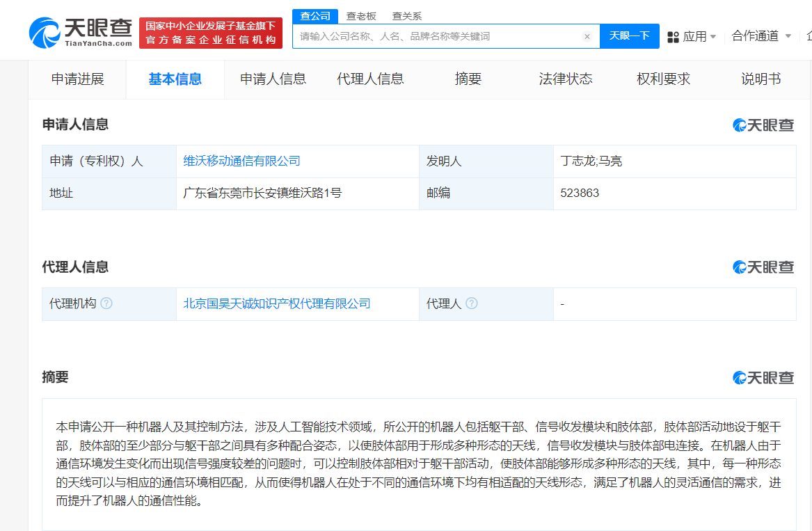The height and width of the screenshot is (531, 812).
Task: Click the company name search input field
Action: [438, 36]
